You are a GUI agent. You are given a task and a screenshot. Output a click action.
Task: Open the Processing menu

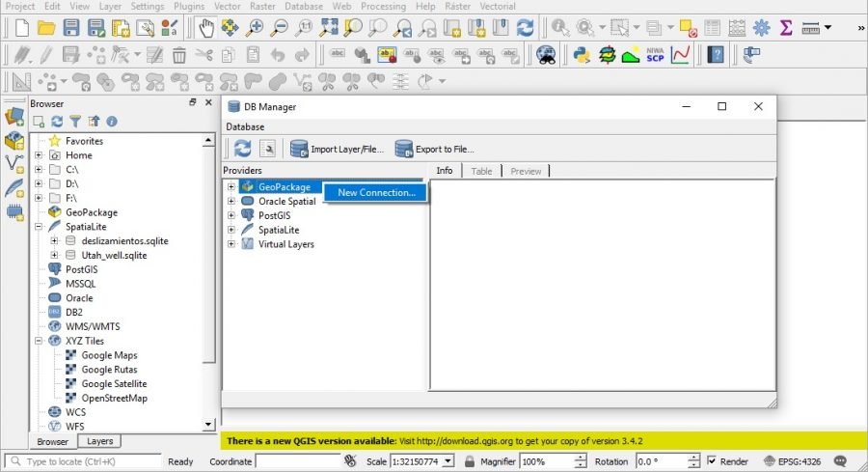[x=385, y=6]
